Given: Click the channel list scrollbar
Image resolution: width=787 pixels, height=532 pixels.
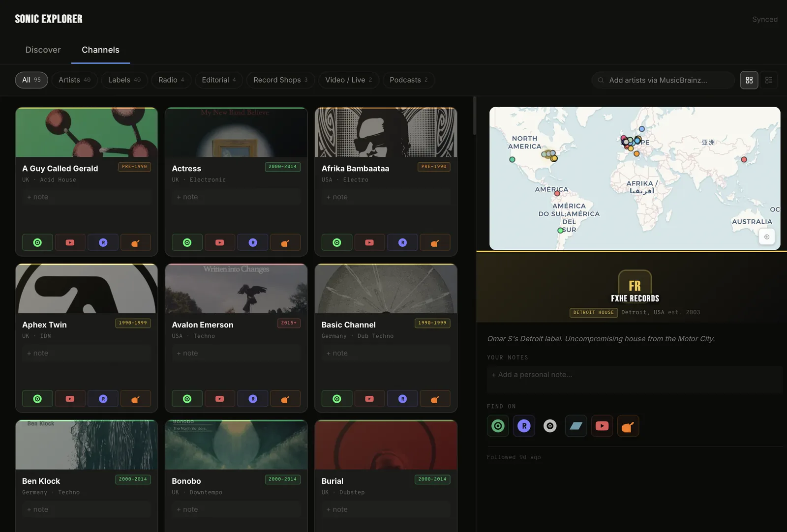Looking at the screenshot, I should (475, 116).
